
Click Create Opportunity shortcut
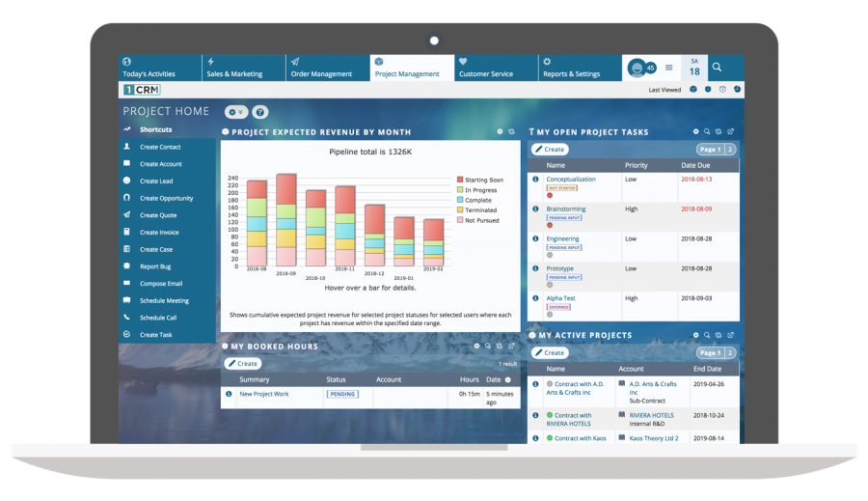pyautogui.click(x=166, y=199)
